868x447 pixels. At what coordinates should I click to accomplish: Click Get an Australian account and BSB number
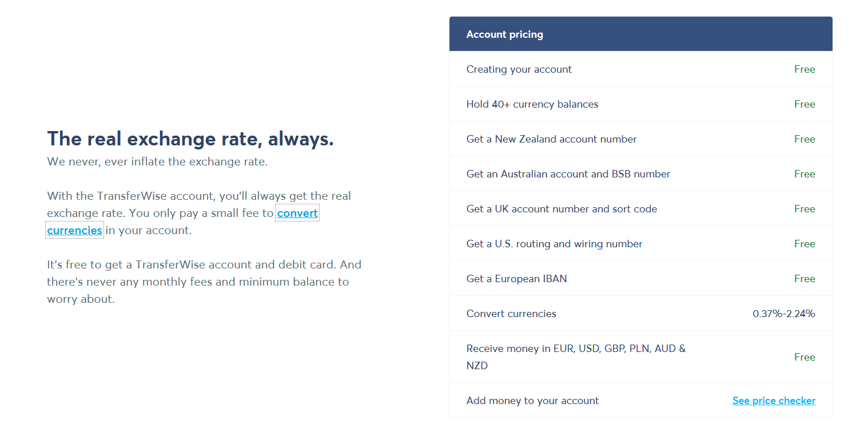568,174
